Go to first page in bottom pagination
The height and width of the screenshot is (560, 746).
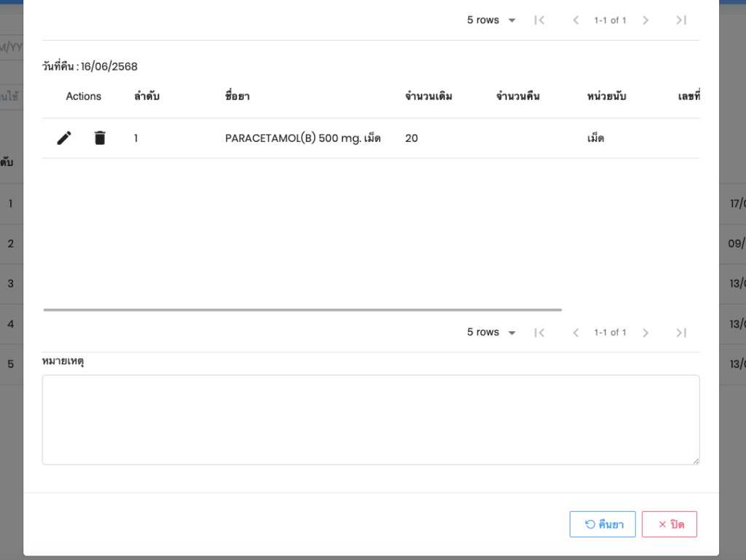pos(539,333)
